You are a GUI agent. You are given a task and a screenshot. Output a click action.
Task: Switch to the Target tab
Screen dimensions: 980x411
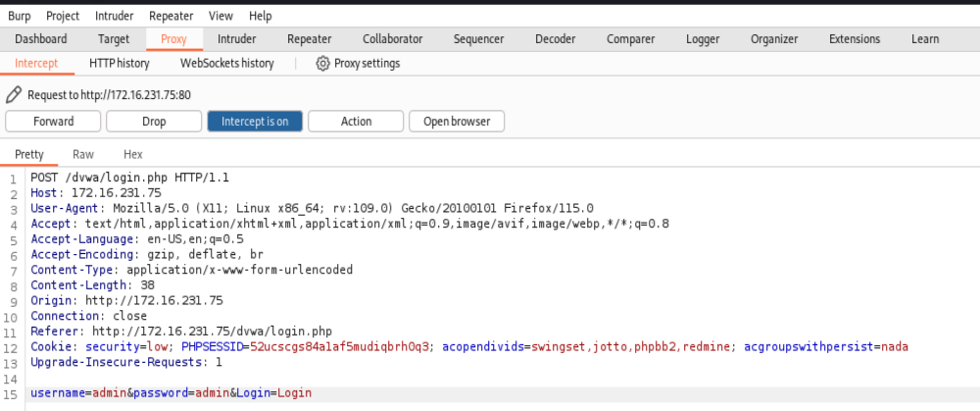click(114, 39)
